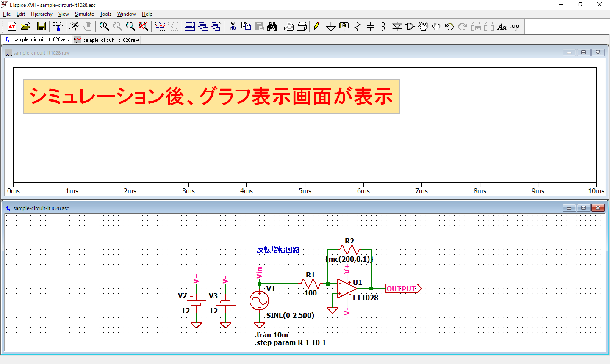Place a ground symbol on the schematic
This screenshot has width=610, height=364.
(x=331, y=26)
